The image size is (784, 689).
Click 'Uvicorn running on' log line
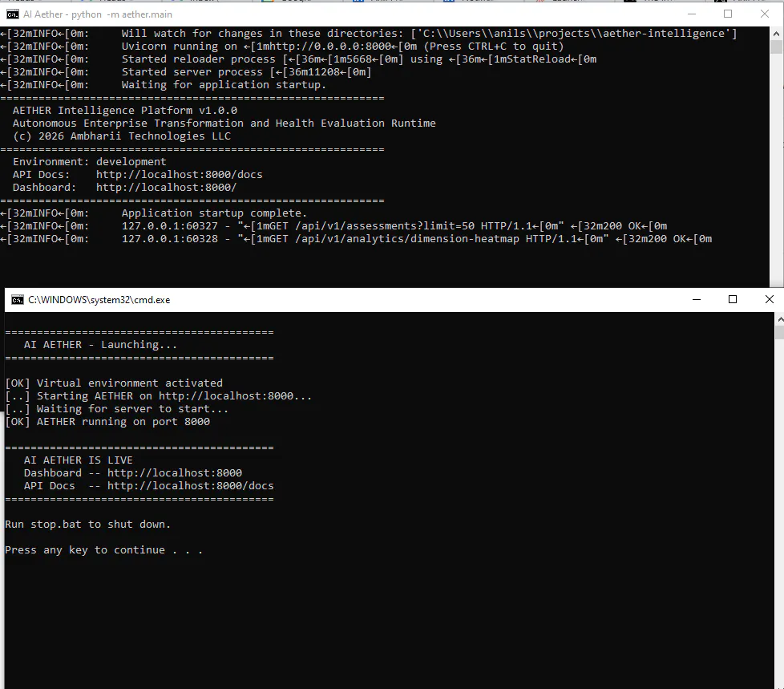coord(282,47)
